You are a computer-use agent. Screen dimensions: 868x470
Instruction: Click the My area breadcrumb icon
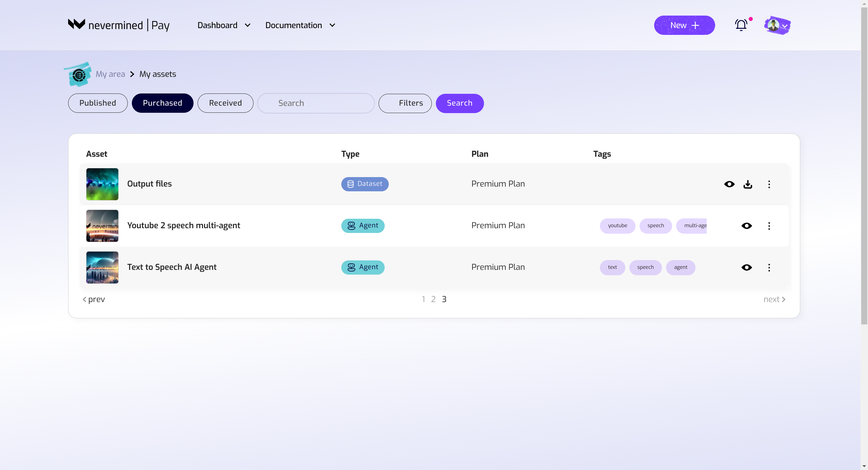(79, 74)
